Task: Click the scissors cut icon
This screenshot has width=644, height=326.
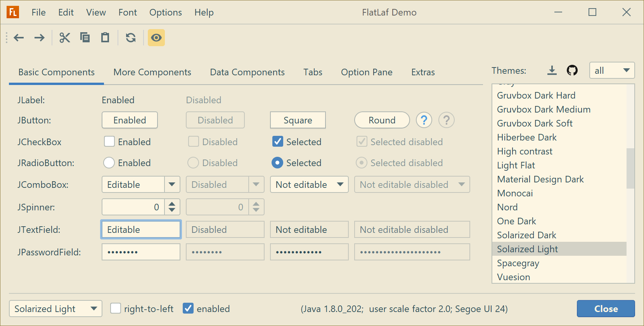Action: [x=65, y=38]
